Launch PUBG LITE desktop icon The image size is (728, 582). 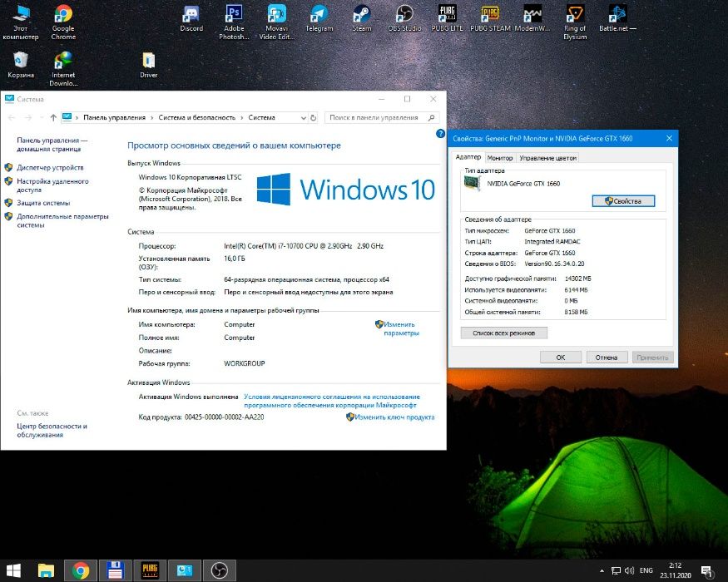click(447, 18)
